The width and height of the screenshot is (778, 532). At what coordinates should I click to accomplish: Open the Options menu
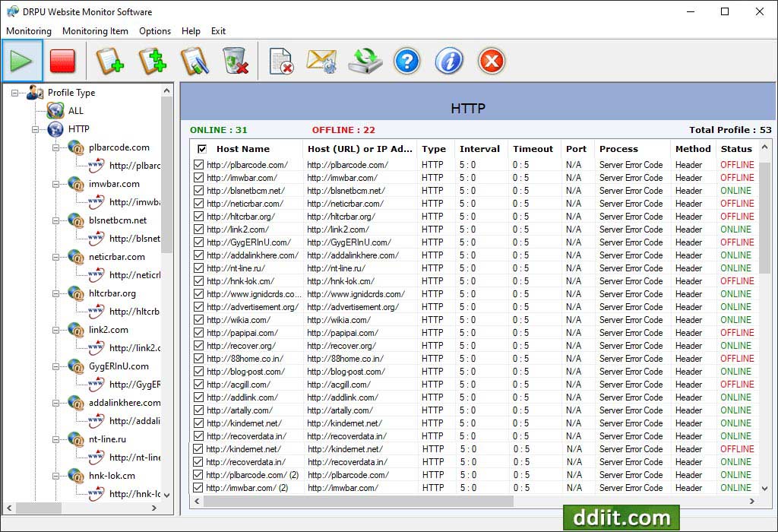[x=155, y=31]
